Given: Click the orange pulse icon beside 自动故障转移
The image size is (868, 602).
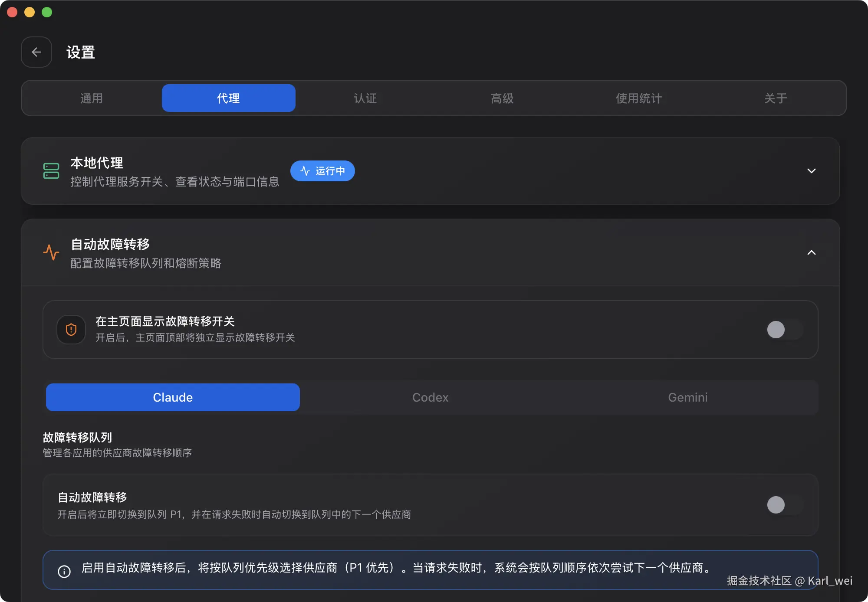Looking at the screenshot, I should [x=51, y=252].
